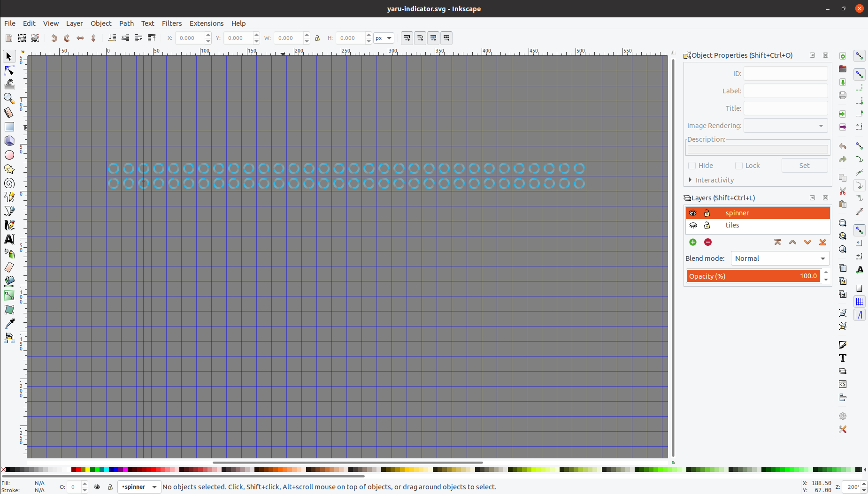Increase zoom level stepper

(864, 484)
